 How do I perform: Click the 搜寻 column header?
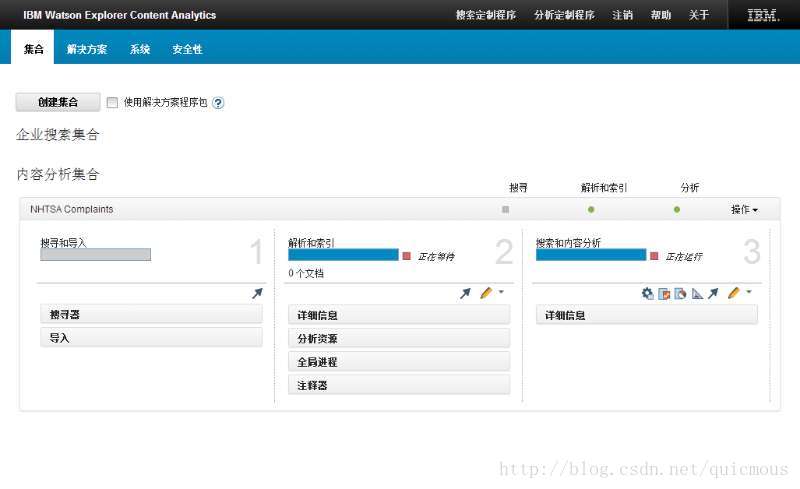[518, 187]
